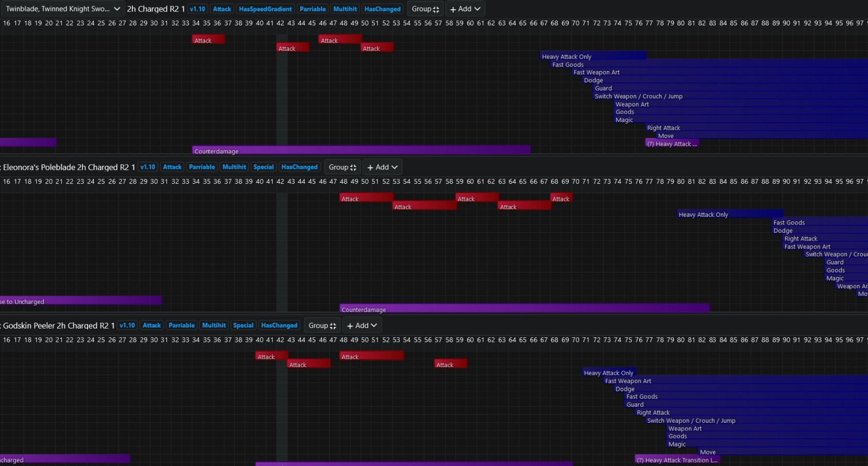Viewport: 868px width, 466px height.
Task: Select Switch Weapon / Crouch / Jump bar in Godskin Peeler
Action: pyautogui.click(x=757, y=421)
